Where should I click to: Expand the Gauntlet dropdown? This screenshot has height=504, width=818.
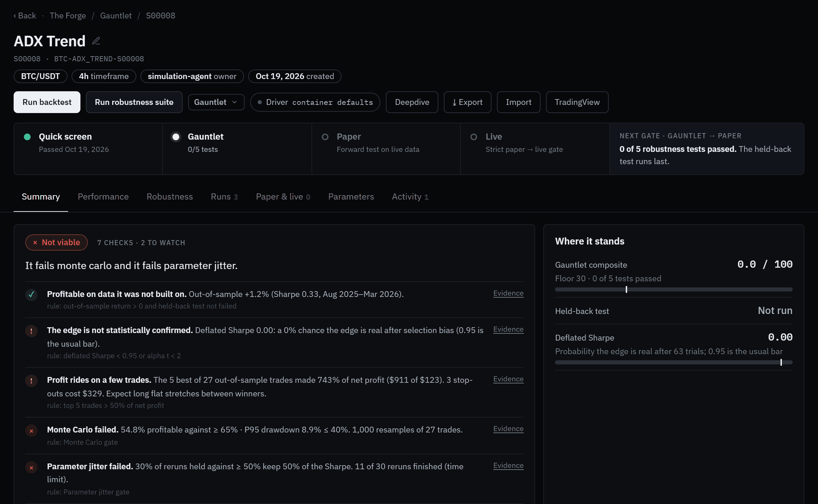click(216, 102)
